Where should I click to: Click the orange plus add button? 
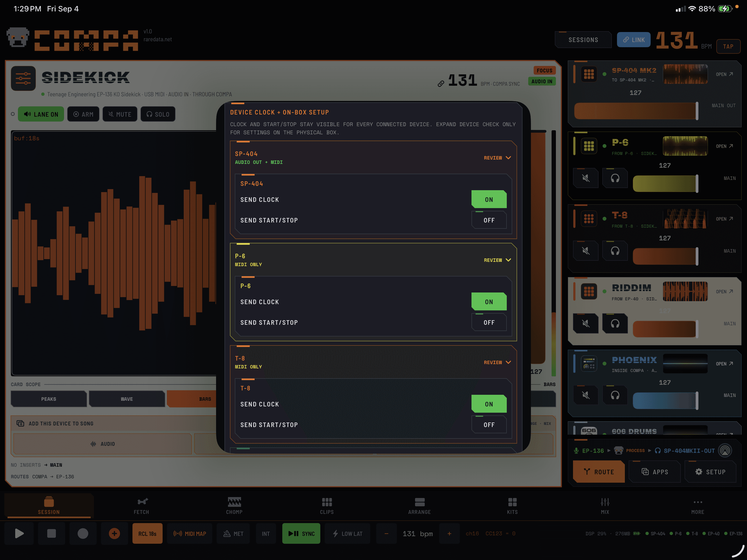[114, 533]
